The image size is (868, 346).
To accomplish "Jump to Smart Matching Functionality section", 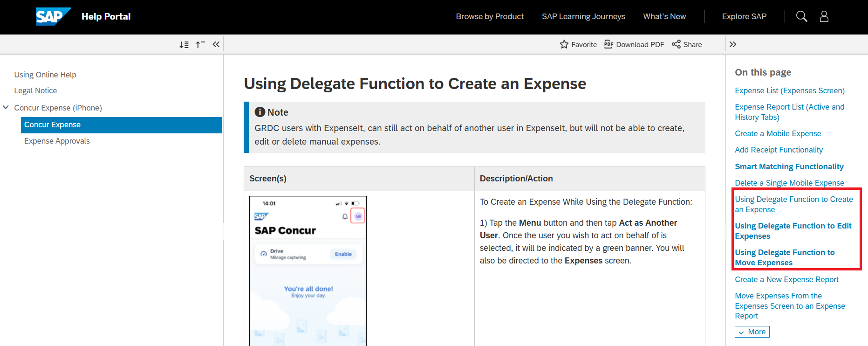I will 789,166.
